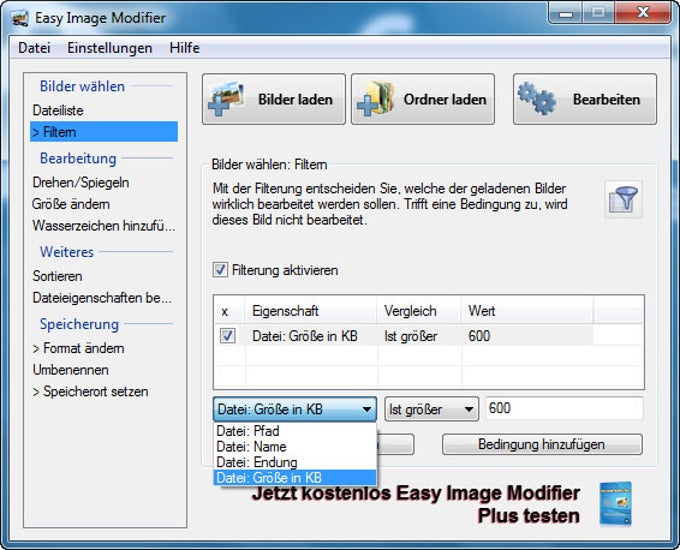Pick the highlighted Datei: Größe in KB option
This screenshot has width=680, height=550.
click(x=295, y=478)
